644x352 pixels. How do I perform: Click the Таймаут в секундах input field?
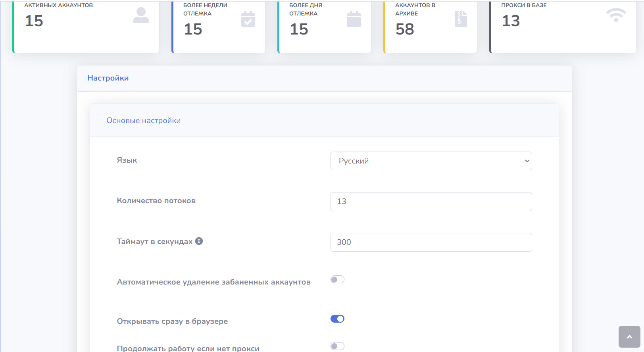(x=431, y=242)
